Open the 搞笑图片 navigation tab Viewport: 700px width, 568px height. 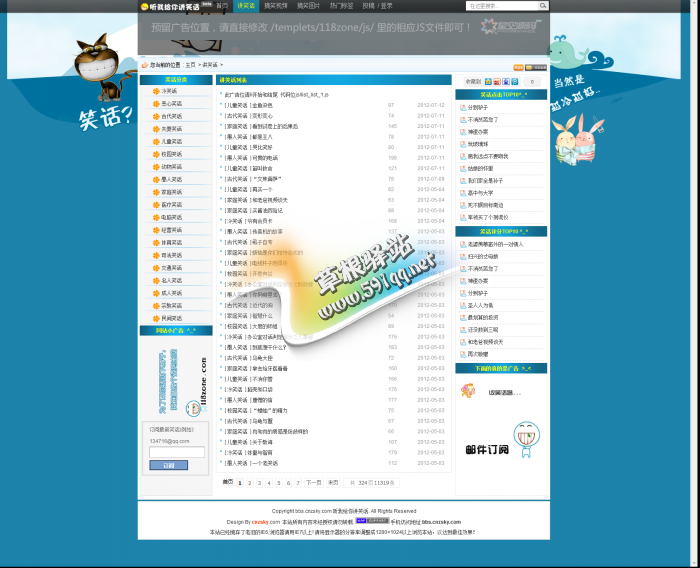[x=308, y=6]
